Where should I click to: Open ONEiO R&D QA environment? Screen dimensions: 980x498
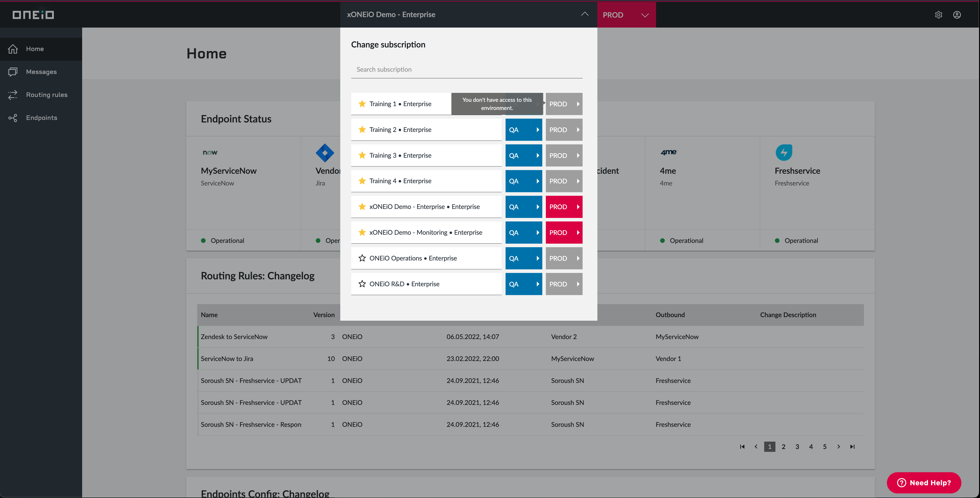click(523, 284)
